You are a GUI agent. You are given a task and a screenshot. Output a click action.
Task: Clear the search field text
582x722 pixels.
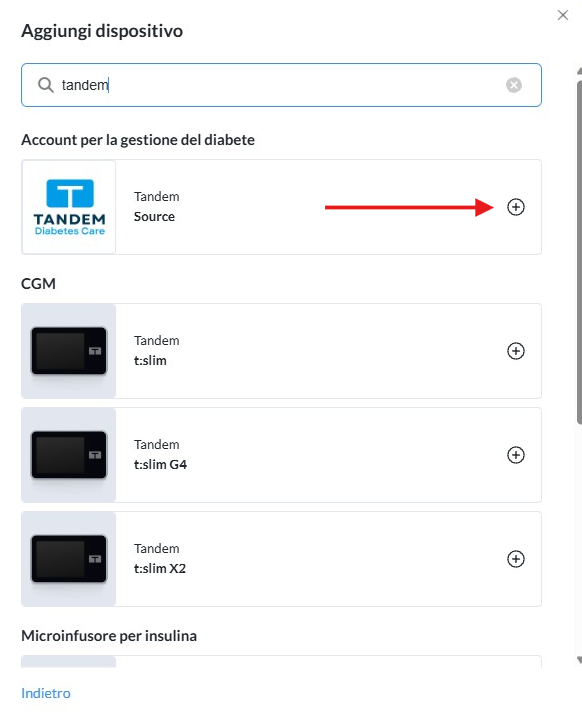pyautogui.click(x=514, y=85)
